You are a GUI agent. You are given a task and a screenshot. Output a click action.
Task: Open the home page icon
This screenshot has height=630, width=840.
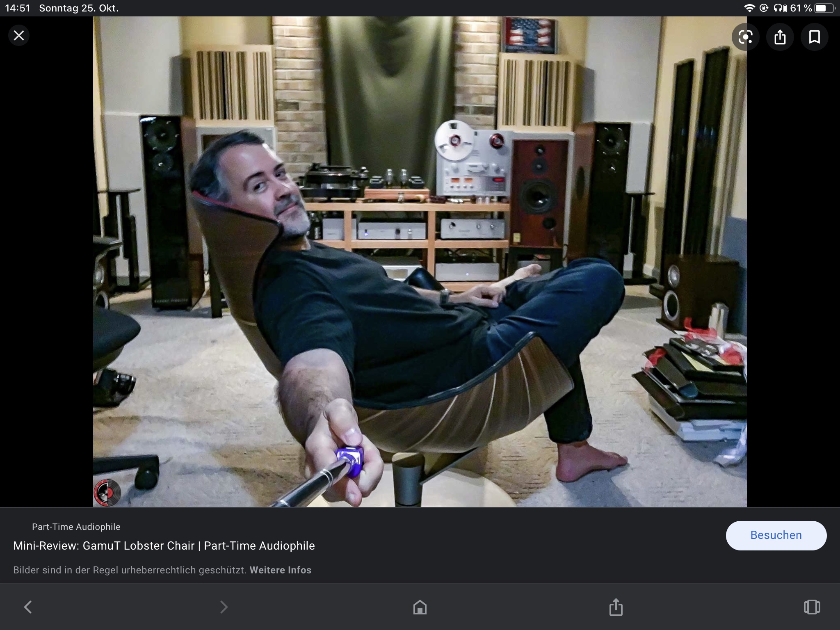click(x=420, y=607)
